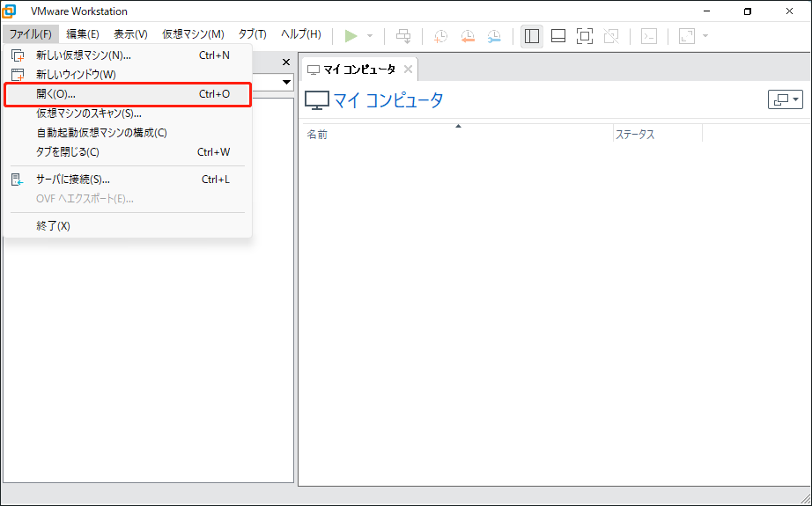Viewport: 812px width, 506px height.
Task: Open the stretch display dropdown arrow
Action: (705, 36)
